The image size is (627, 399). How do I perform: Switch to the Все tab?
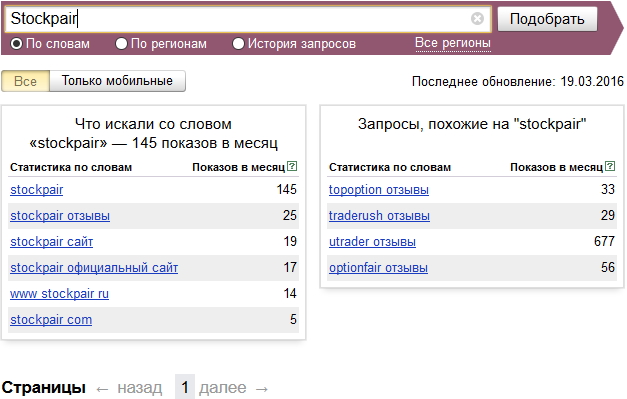pos(26,81)
